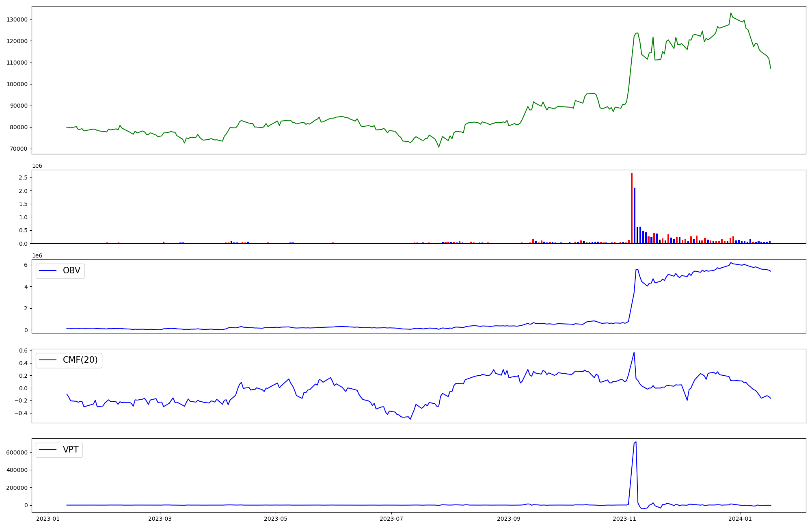Click the 2.5 y-axis label on volume chart

23,177
